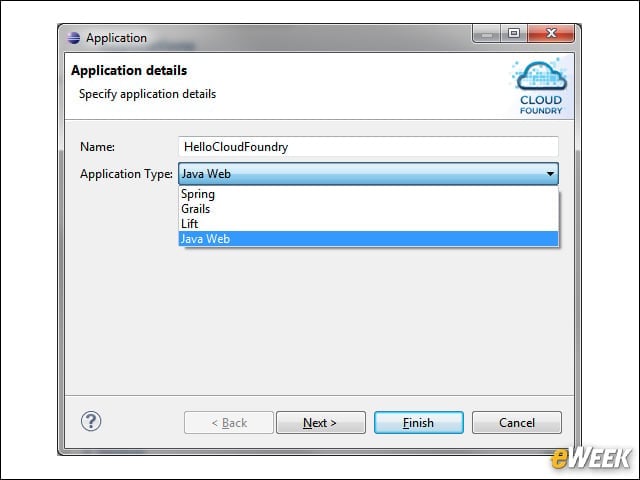
Task: Click the 'Name:' label
Action: pyautogui.click(x=97, y=147)
